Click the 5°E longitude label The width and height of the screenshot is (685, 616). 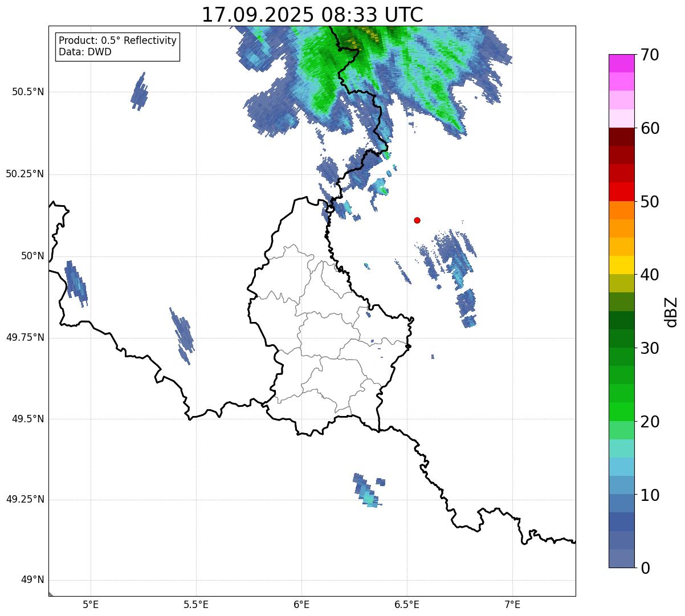[91, 605]
